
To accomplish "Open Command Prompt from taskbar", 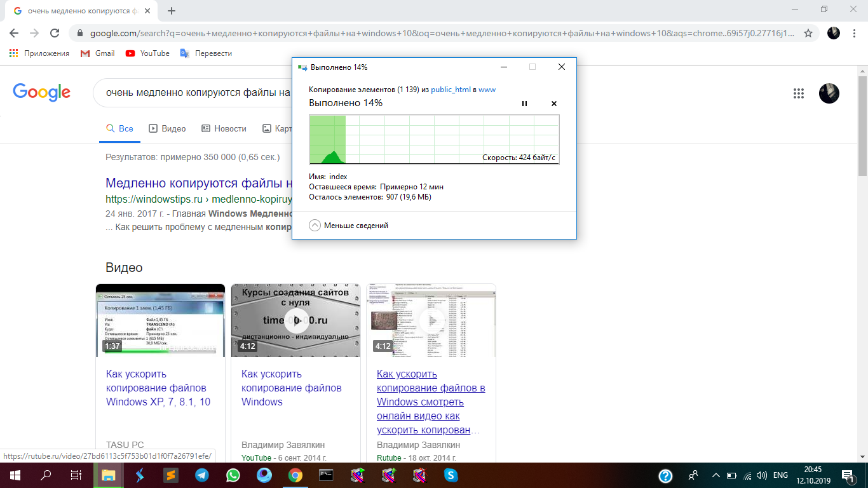I will (x=326, y=475).
